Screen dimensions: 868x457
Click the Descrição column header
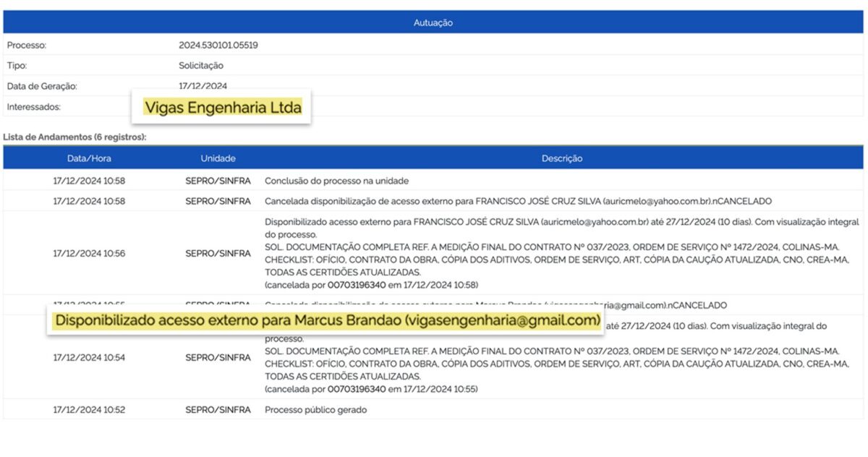tap(562, 158)
